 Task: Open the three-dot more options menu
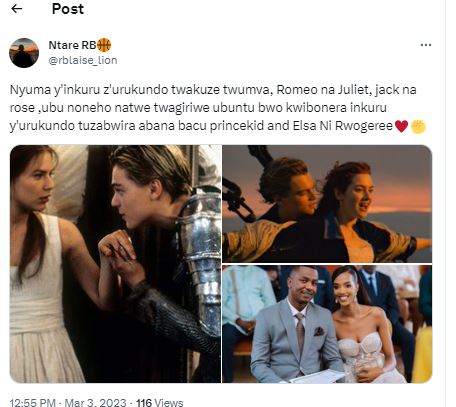click(x=426, y=45)
